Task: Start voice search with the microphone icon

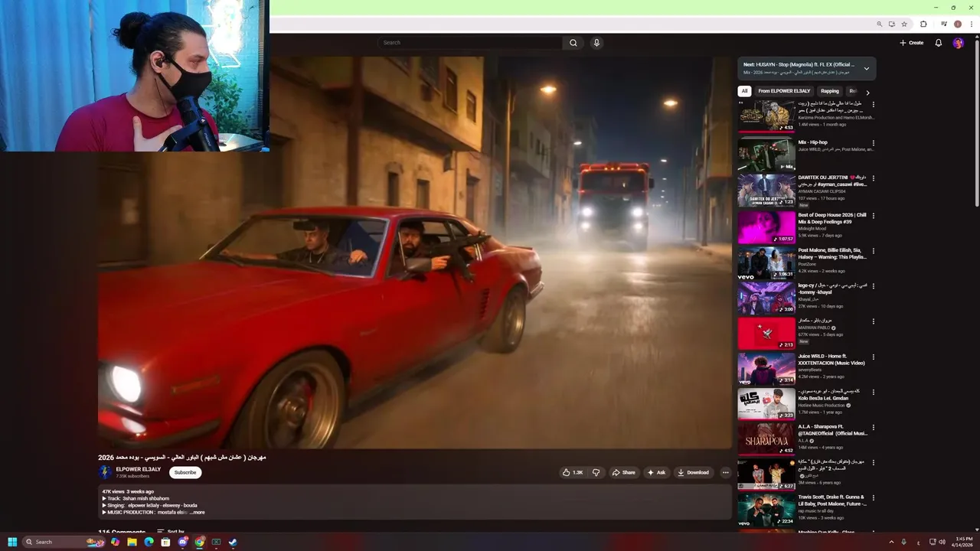Action: (x=596, y=43)
